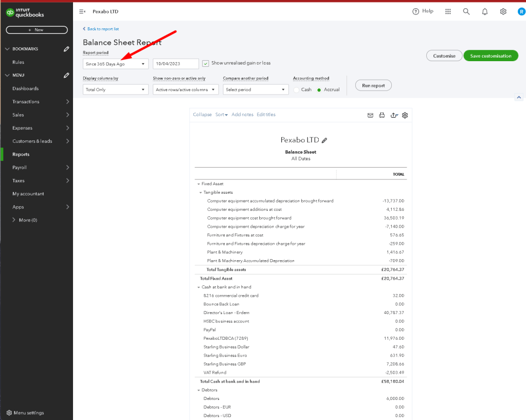Collapse the report options panel arrow
The height and width of the screenshot is (420, 526).
point(519,97)
